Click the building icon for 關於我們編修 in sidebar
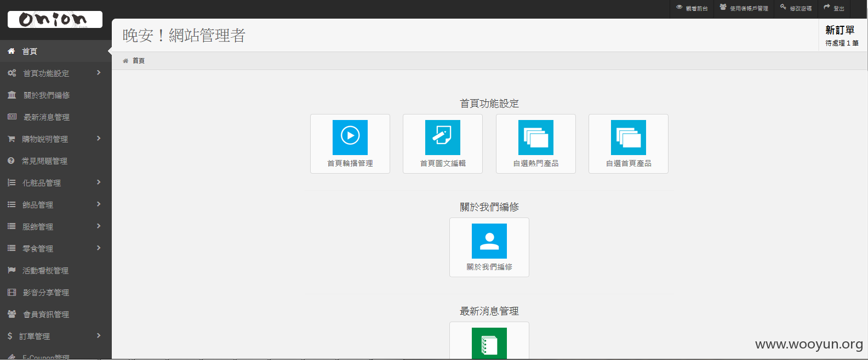Screen dimensions: 868x360 click(12, 95)
